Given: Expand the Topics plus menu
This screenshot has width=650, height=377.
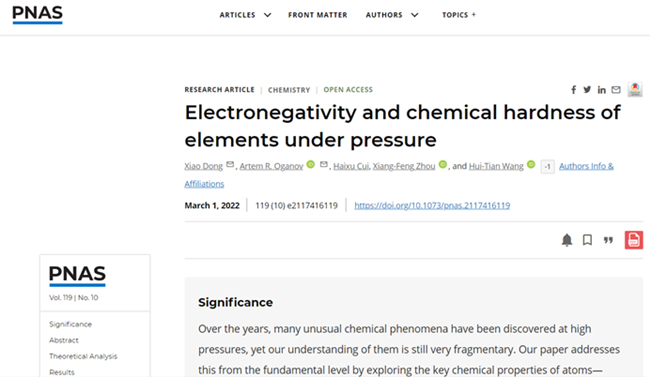Looking at the screenshot, I should (x=459, y=15).
